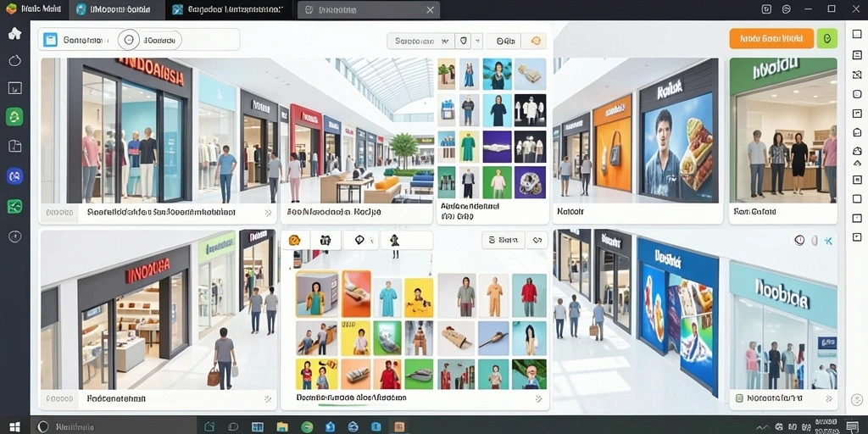Viewport: 868px width, 434px height.
Task: Select the highlighted first thumbnail in lower gallery
Action: [317, 294]
